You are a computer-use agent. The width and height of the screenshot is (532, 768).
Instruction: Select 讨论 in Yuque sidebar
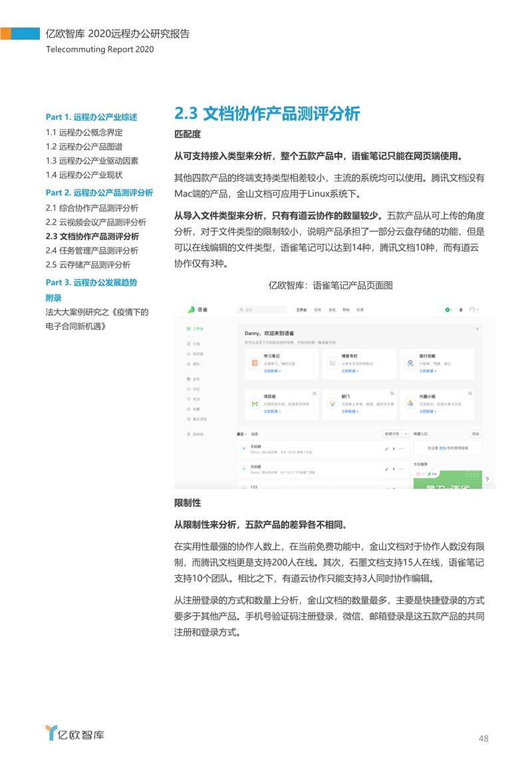194,389
